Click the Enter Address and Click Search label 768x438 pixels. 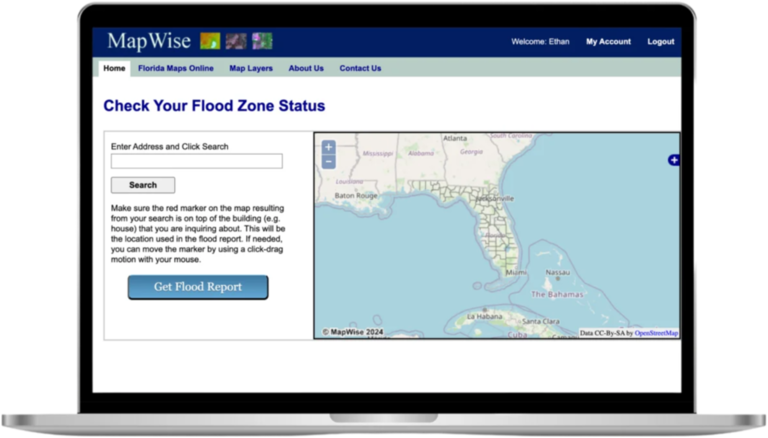(x=169, y=146)
